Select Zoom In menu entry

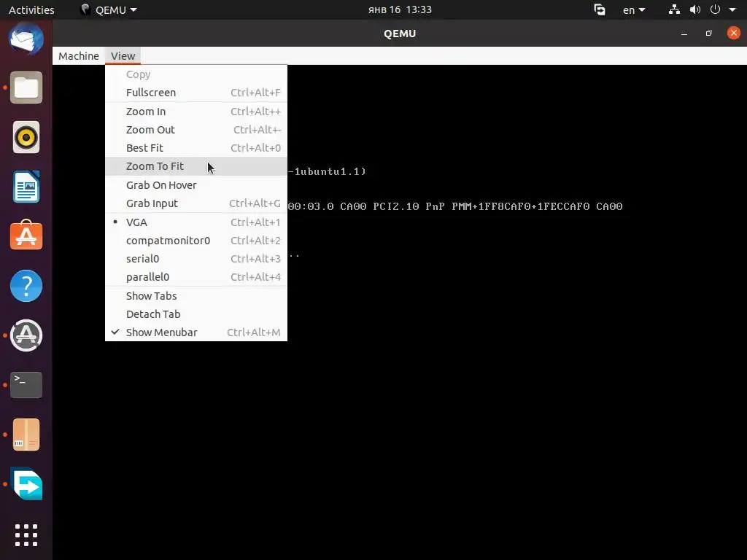[196, 112]
